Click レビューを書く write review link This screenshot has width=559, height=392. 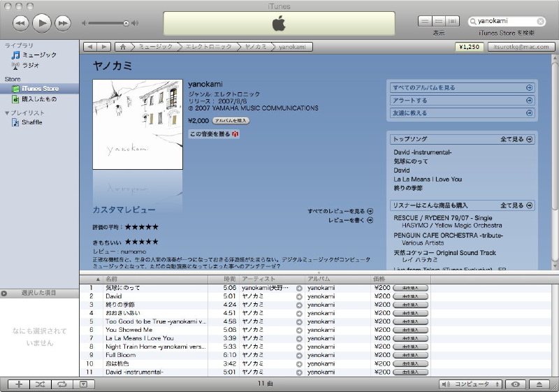pos(351,220)
